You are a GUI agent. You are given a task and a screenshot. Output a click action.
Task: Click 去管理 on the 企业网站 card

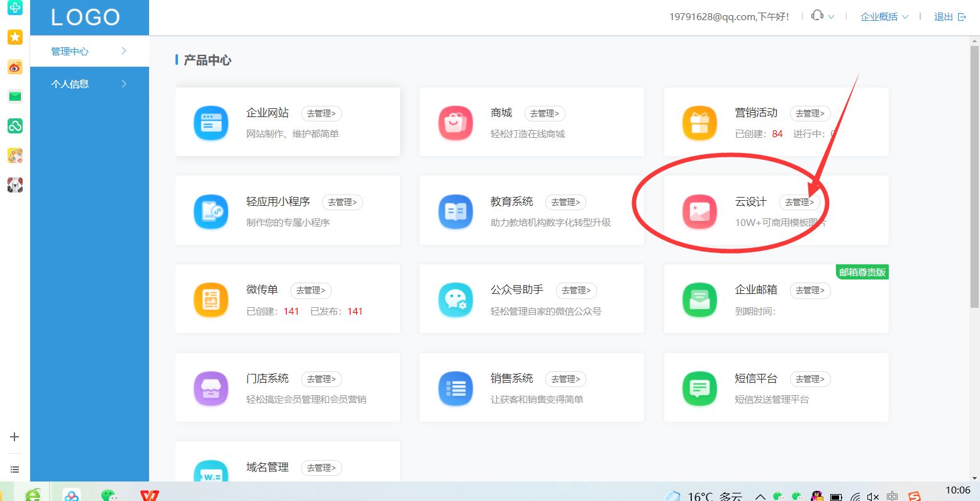point(321,113)
